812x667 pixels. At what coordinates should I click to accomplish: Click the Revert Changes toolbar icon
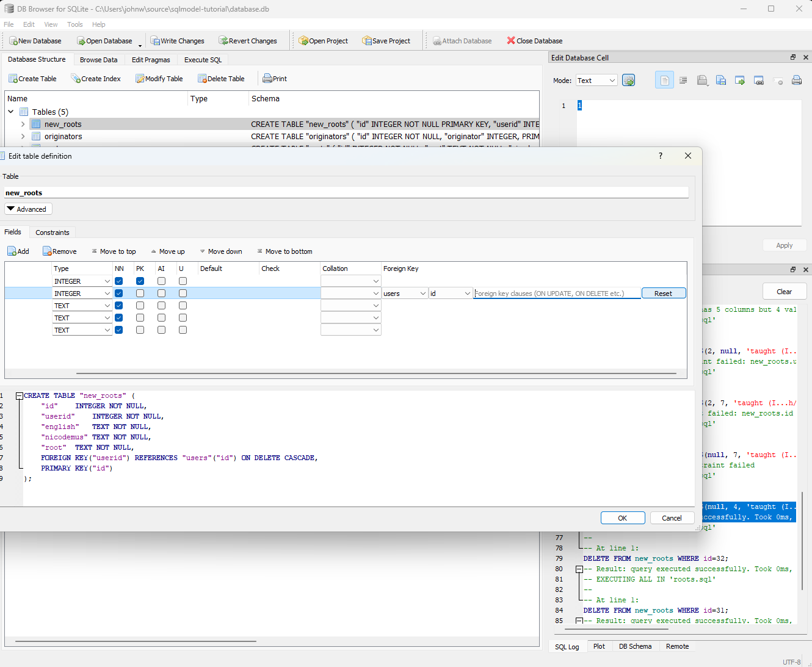coord(223,41)
